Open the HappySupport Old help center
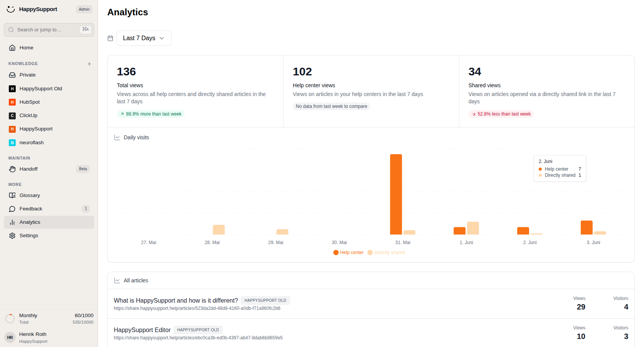This screenshot has height=347, width=644. tap(49, 89)
